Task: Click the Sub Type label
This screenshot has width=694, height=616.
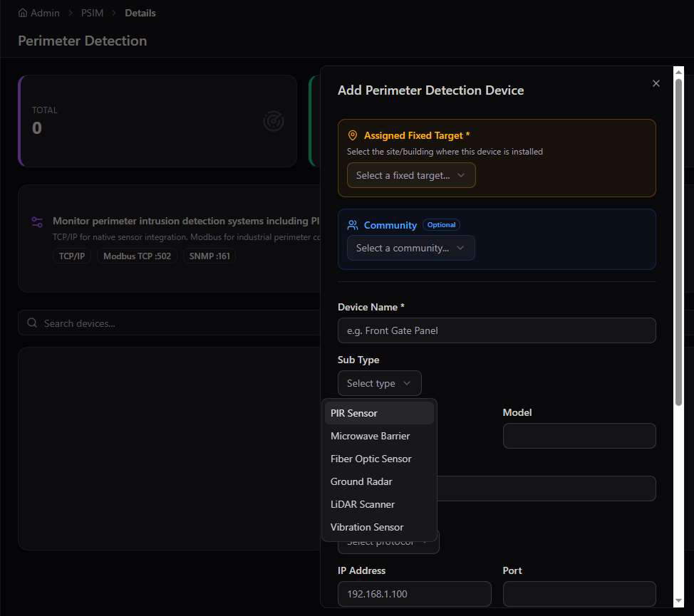Action: pyautogui.click(x=358, y=360)
